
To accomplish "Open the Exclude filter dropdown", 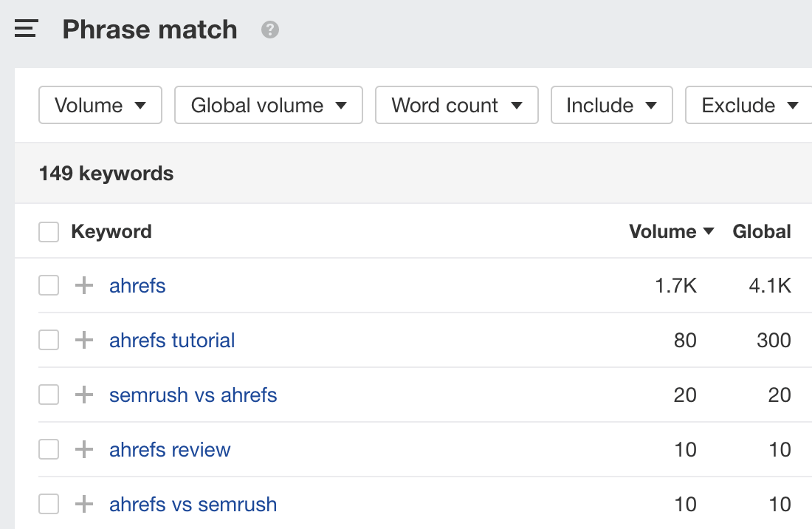I will coord(749,105).
